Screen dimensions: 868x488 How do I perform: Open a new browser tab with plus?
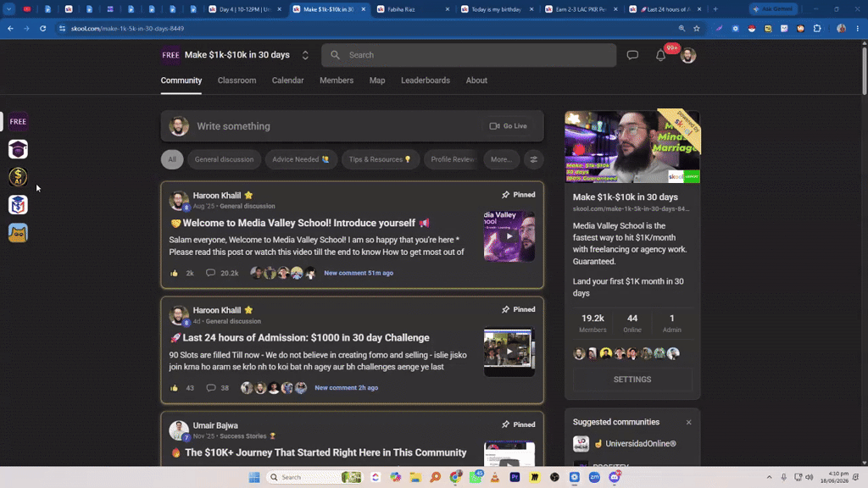(x=715, y=8)
